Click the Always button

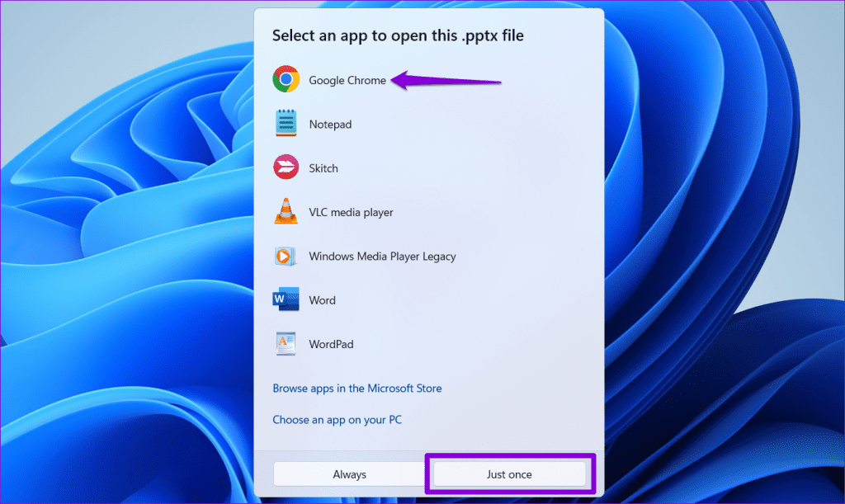pos(349,474)
